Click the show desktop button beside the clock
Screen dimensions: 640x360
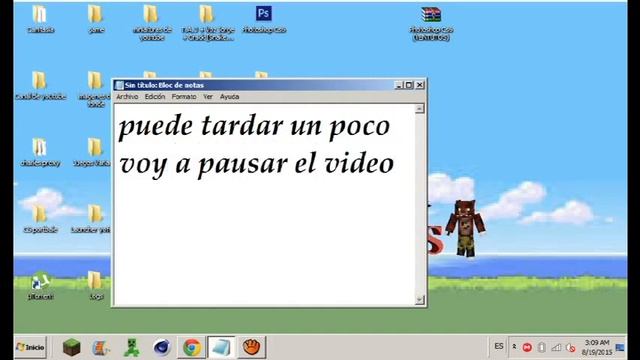620,347
